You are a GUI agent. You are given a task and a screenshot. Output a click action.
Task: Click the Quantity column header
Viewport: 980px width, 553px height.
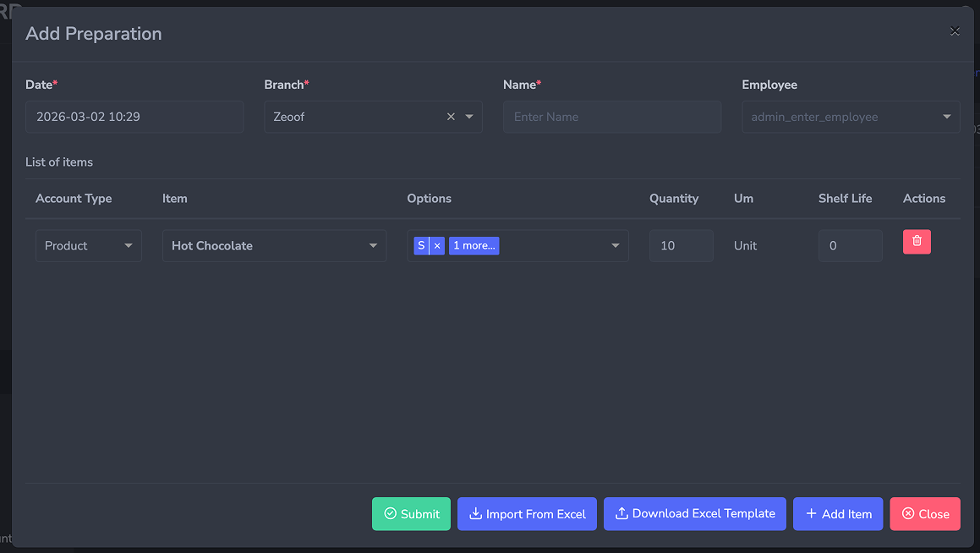674,199
